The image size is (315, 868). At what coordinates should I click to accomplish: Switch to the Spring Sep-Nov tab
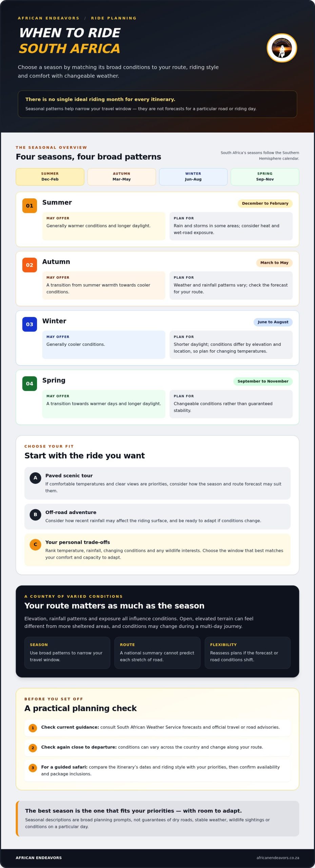pyautogui.click(x=265, y=177)
